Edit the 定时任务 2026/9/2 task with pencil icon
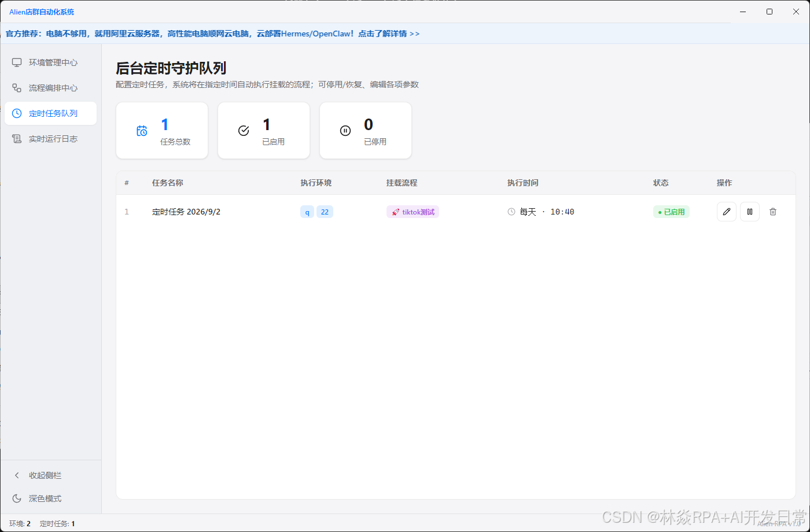This screenshot has width=810, height=532. point(727,212)
